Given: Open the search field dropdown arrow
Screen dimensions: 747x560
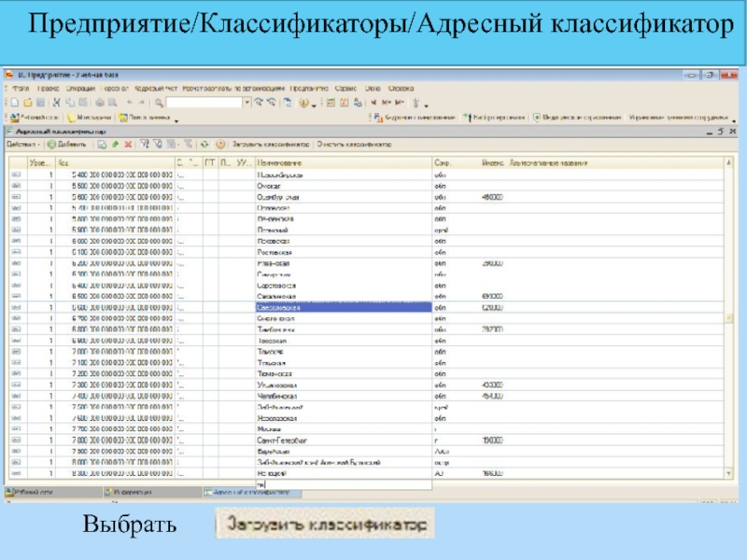Looking at the screenshot, I should (x=246, y=103).
